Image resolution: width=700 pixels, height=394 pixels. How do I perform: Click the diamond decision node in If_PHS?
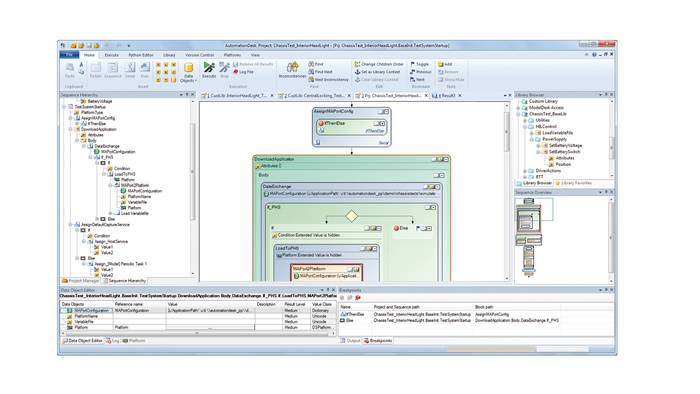(x=352, y=216)
